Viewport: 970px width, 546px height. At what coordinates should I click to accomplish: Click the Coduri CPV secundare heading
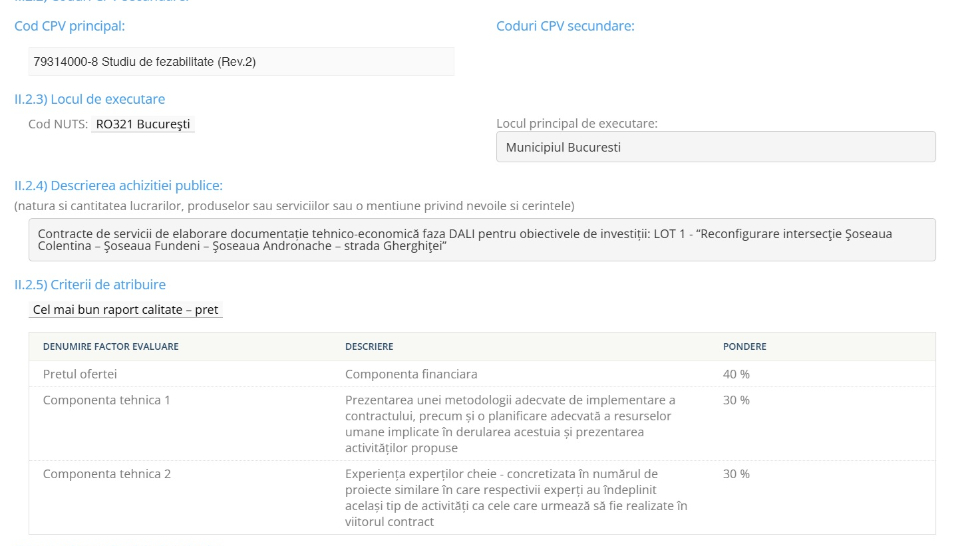565,26
